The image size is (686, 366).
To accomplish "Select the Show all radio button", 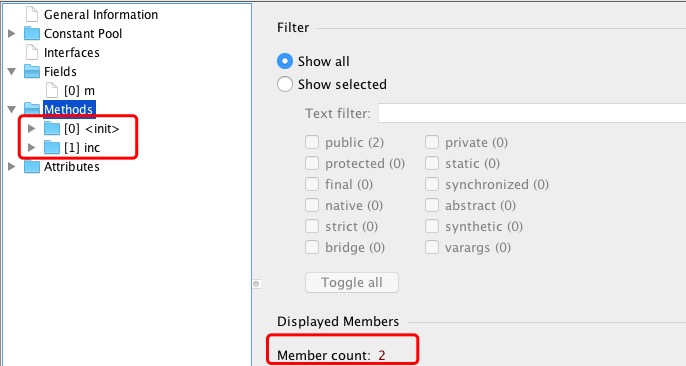I will click(x=285, y=61).
